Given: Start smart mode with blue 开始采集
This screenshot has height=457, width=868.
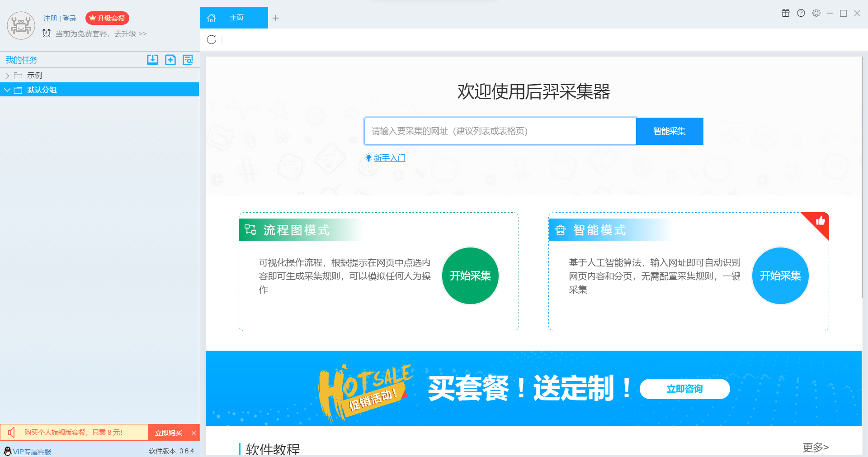Looking at the screenshot, I should (x=780, y=276).
